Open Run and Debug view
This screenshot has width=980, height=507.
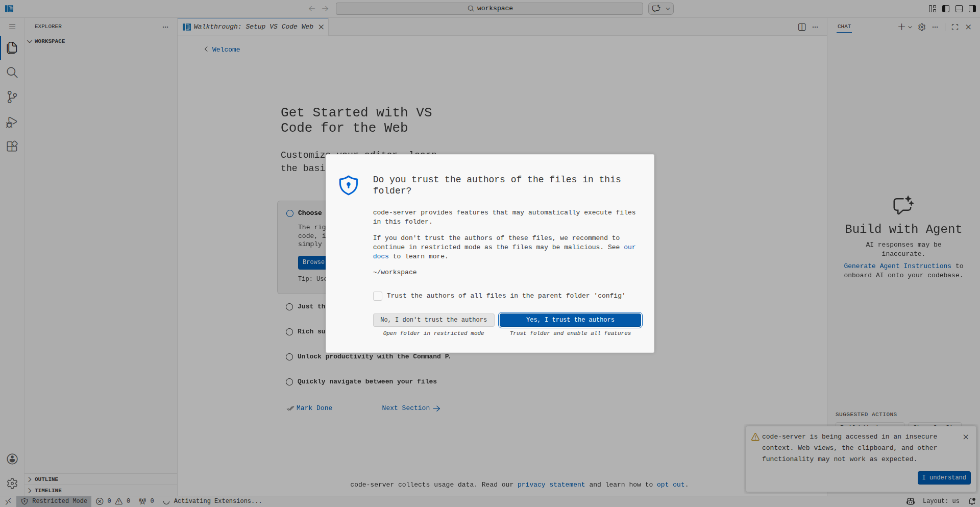pos(12,122)
